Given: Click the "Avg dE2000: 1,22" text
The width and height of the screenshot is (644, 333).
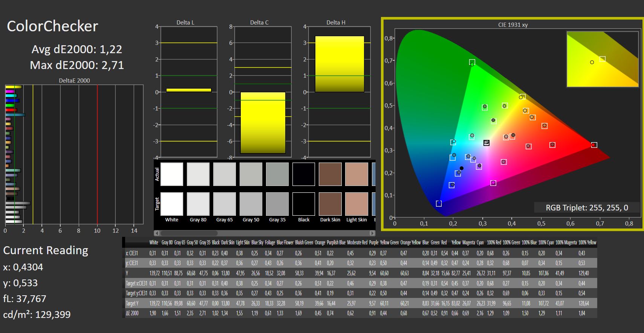Looking at the screenshot, I should (77, 49).
